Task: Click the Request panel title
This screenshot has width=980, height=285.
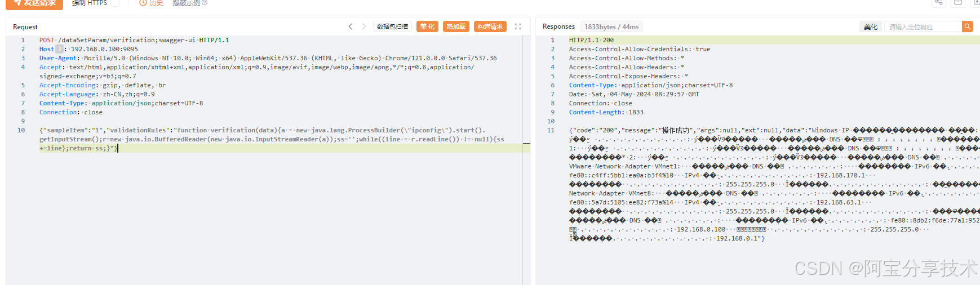Action: coord(25,27)
